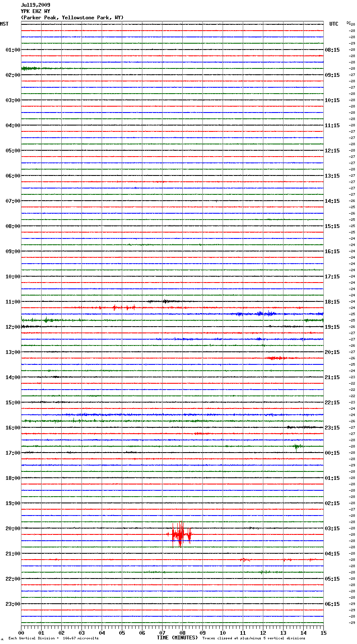
Task: Click the 23:00 MST hour label
Action: [13, 604]
